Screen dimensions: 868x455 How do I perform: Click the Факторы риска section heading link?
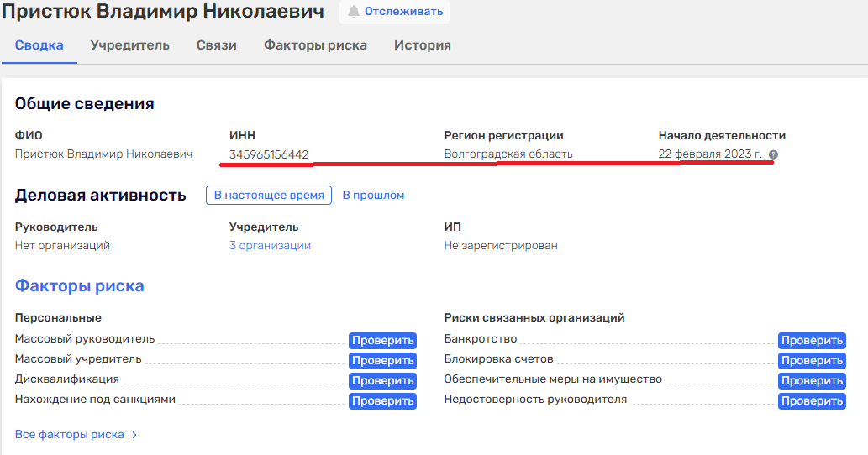point(80,286)
